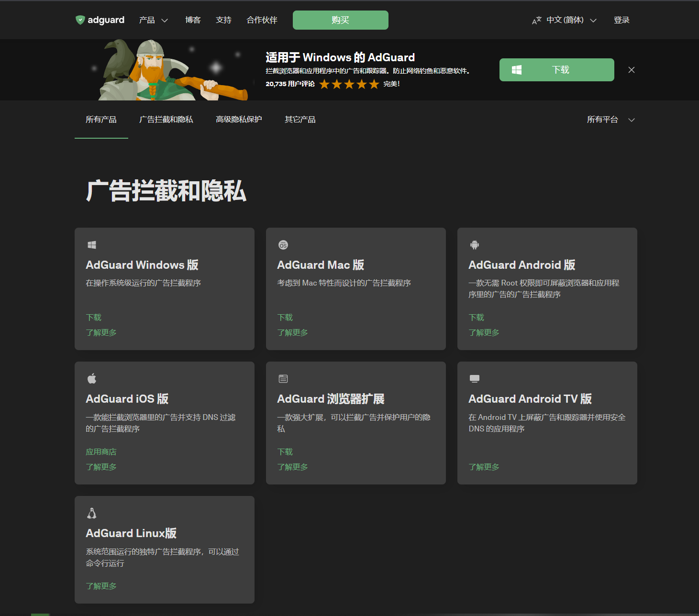The height and width of the screenshot is (616, 699).
Task: Switch to the 其它产品 tab
Action: tap(300, 120)
